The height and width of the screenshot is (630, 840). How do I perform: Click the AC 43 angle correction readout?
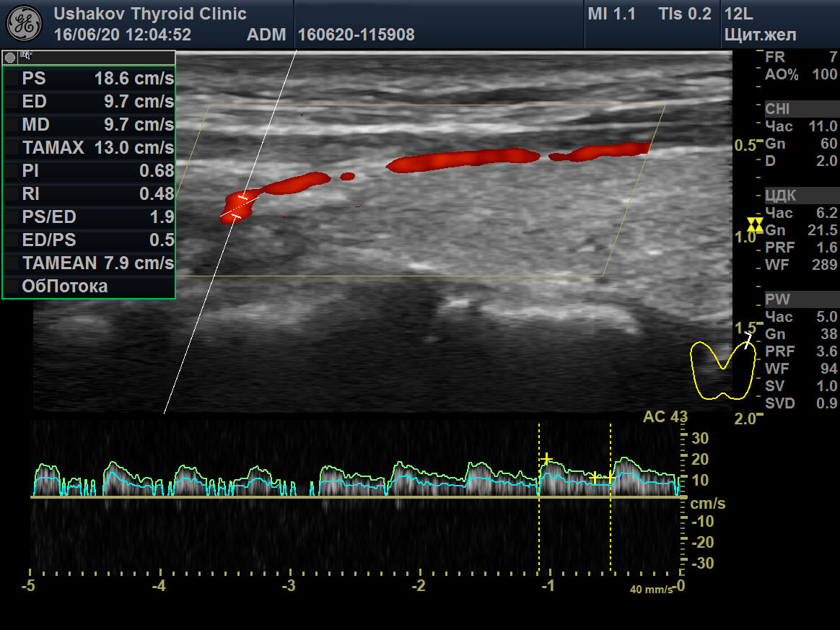(665, 417)
